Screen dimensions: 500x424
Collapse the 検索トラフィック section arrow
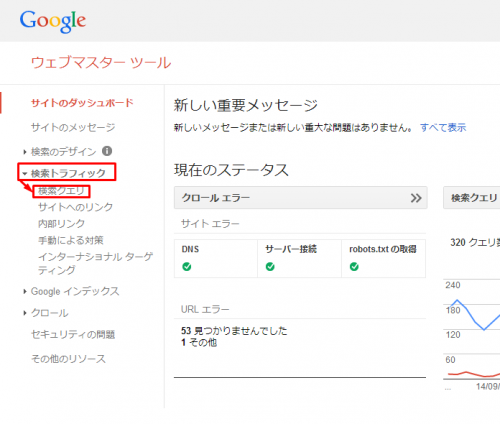click(x=25, y=173)
